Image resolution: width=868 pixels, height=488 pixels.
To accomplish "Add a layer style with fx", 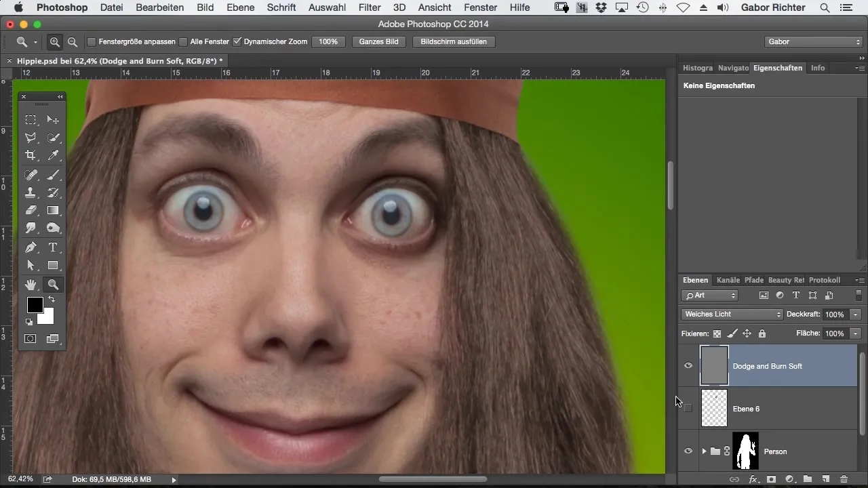I will [753, 479].
